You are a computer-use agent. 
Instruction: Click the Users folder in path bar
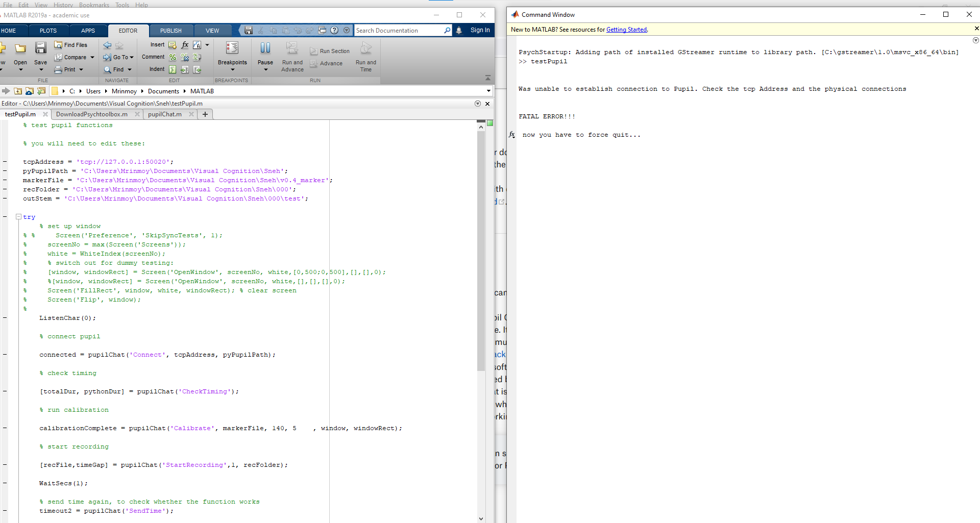pos(93,91)
